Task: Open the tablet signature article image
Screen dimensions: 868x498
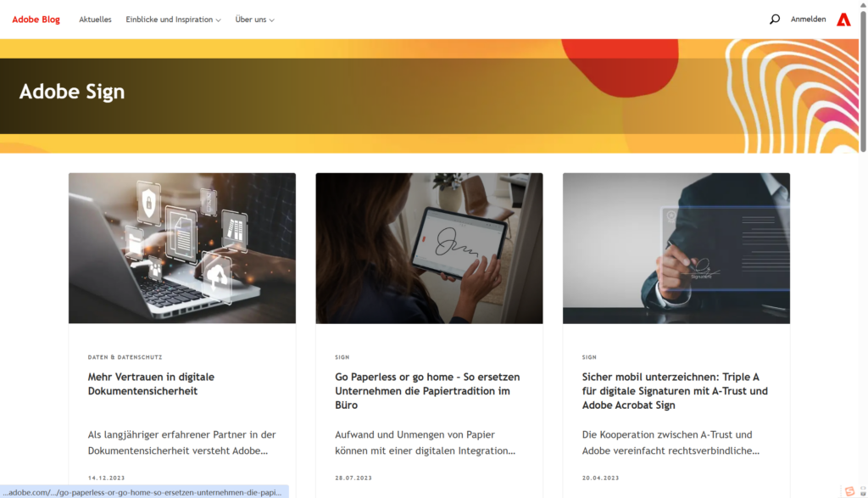Action: (x=429, y=249)
